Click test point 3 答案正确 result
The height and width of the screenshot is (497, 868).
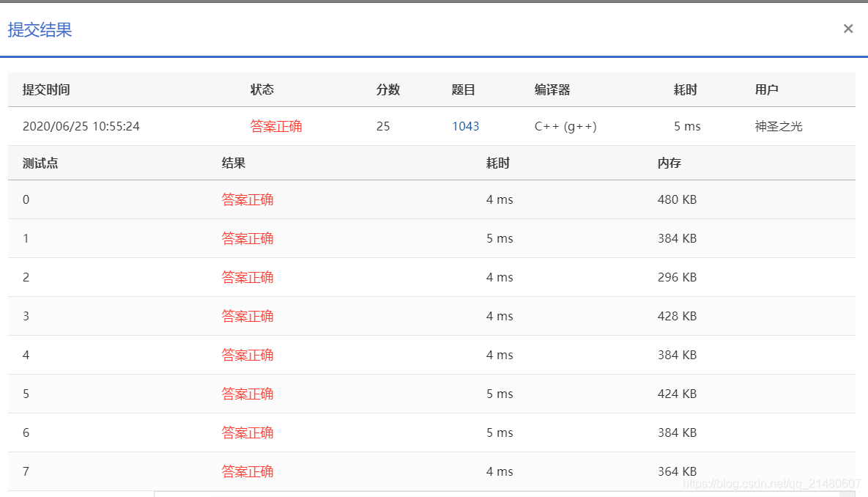tap(248, 316)
